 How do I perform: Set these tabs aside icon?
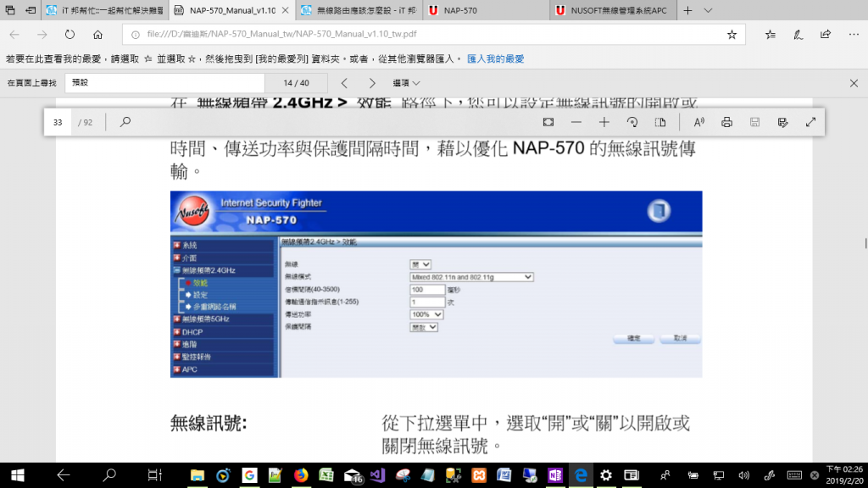(x=31, y=10)
